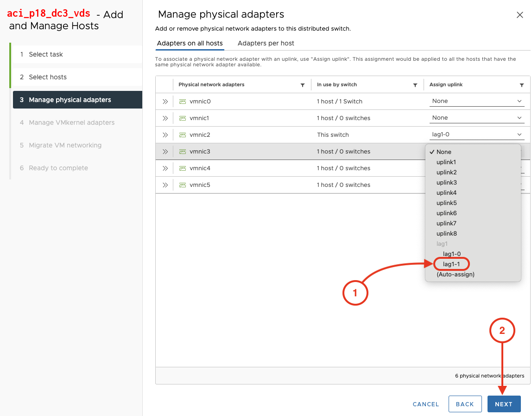
Task: Select the (Auto-assign) uplink option
Action: [455, 274]
